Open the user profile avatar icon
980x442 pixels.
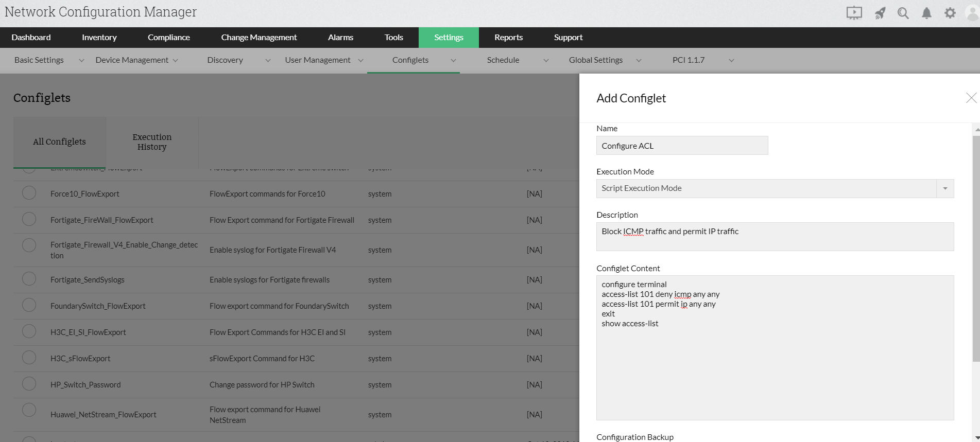tap(972, 13)
